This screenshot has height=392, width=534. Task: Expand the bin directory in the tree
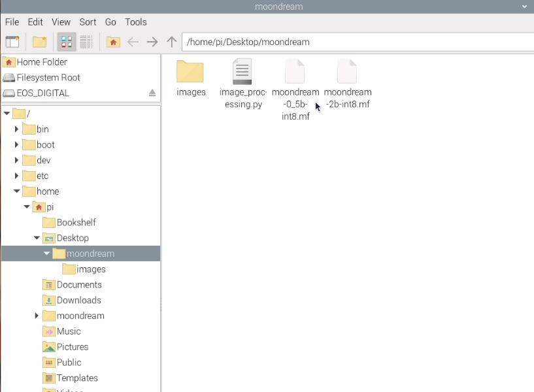pos(17,129)
